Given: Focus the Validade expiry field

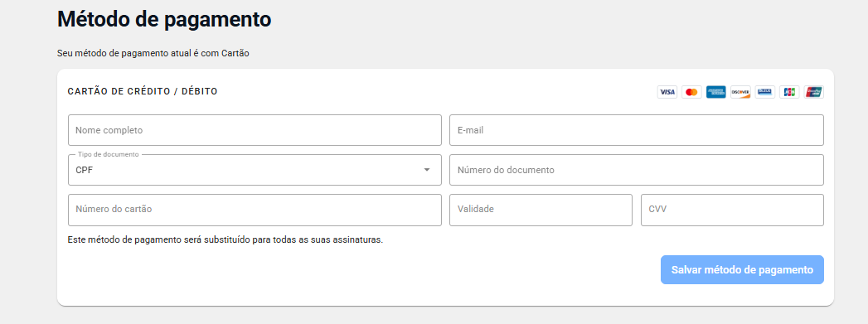Looking at the screenshot, I should 541,210.
